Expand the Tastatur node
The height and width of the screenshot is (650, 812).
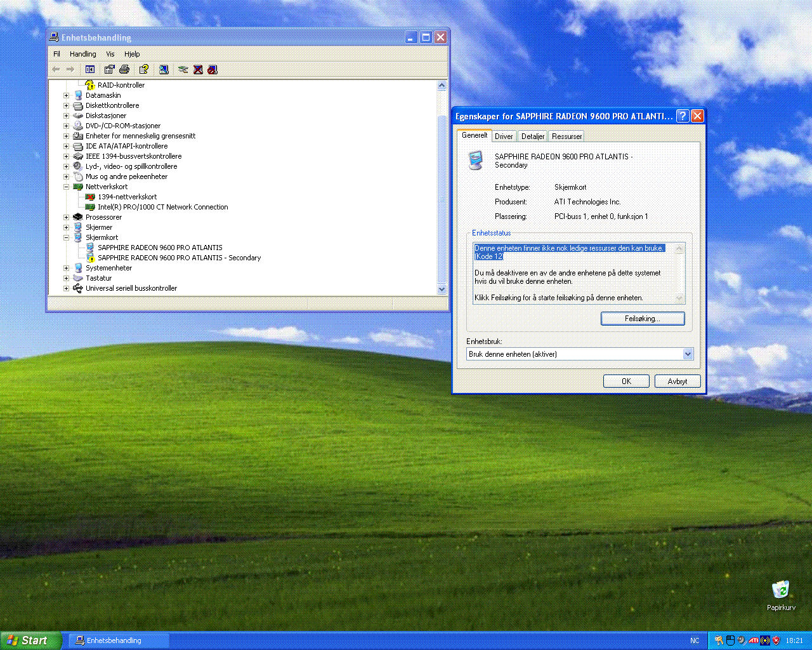click(x=66, y=278)
